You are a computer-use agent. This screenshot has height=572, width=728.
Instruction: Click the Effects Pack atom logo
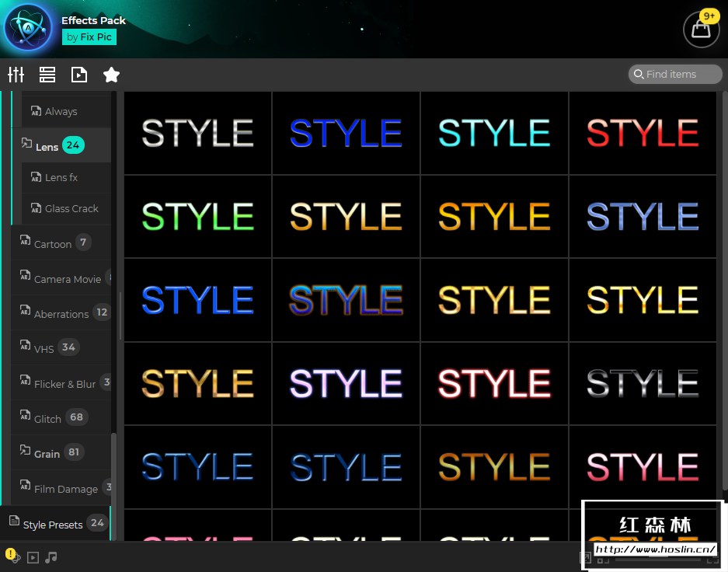(x=28, y=27)
